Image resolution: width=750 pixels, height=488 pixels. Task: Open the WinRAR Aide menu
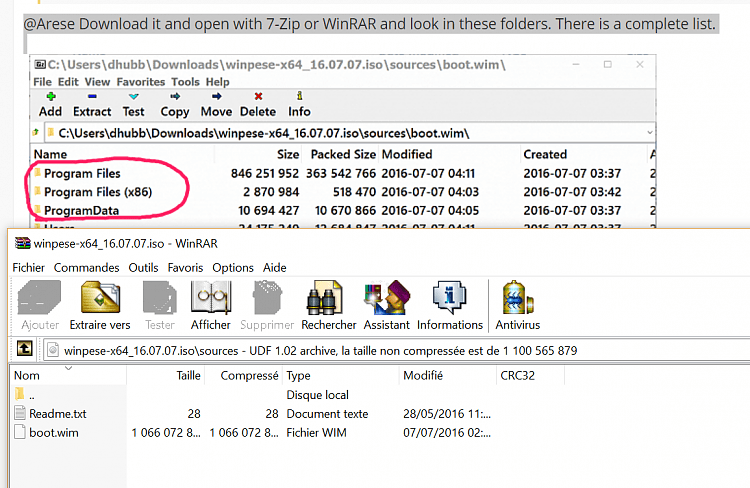pos(275,267)
